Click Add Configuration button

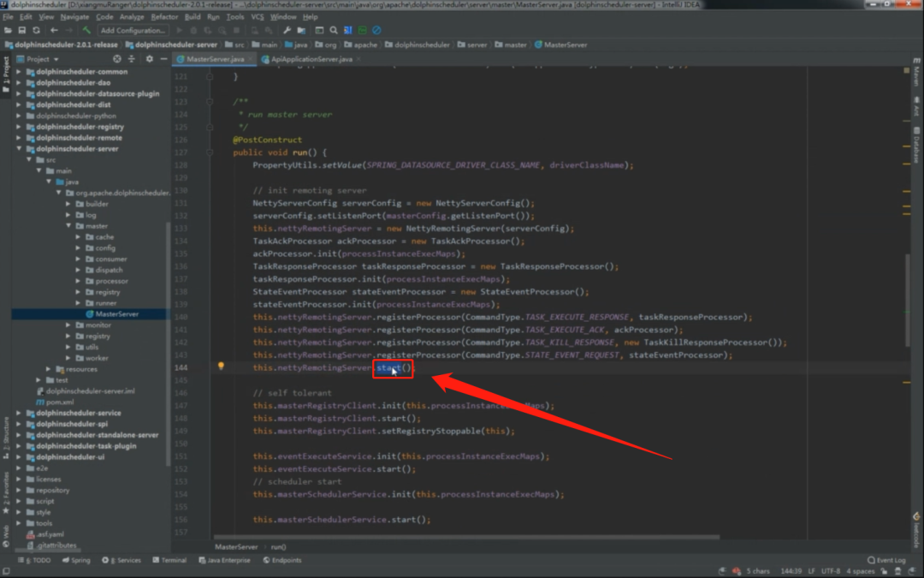[133, 30]
